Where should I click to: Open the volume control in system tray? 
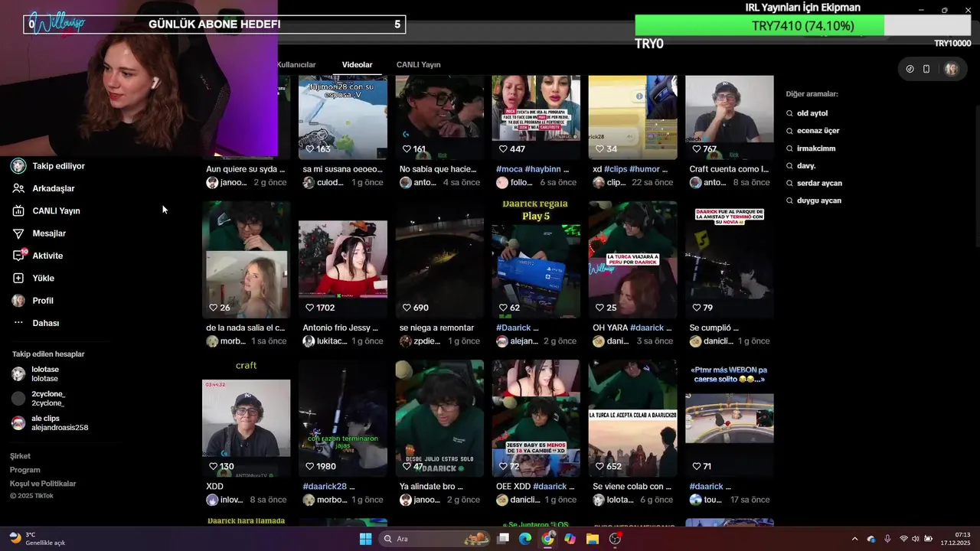(915, 539)
